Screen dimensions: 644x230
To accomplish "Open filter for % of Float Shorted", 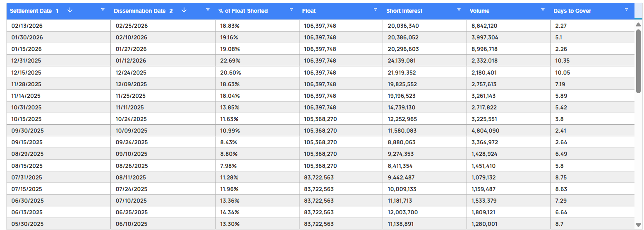I will point(292,10).
